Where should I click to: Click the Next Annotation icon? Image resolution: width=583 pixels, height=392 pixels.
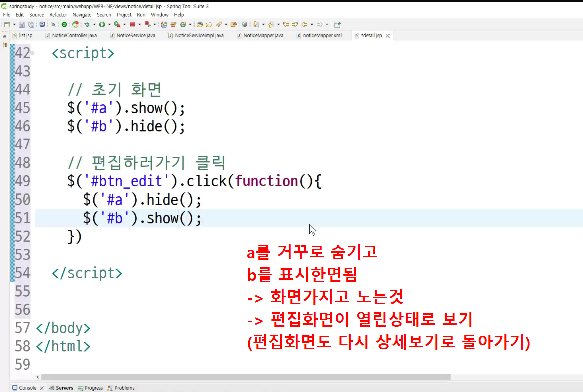(256, 24)
